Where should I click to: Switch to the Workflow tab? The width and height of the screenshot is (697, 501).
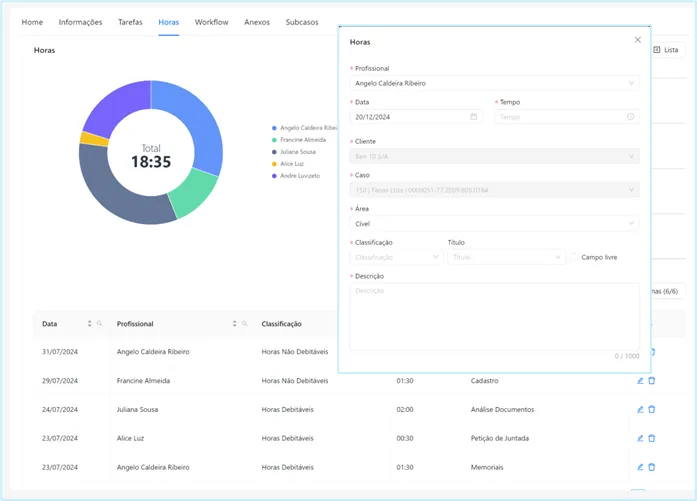[x=212, y=22]
